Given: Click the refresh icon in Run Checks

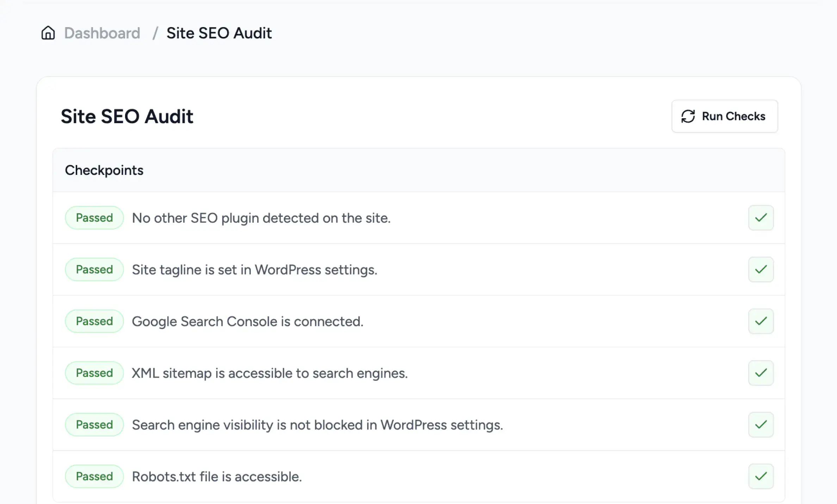Looking at the screenshot, I should click(688, 116).
